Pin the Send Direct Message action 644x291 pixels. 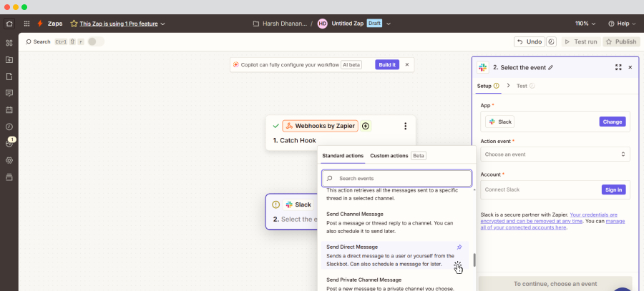click(459, 247)
